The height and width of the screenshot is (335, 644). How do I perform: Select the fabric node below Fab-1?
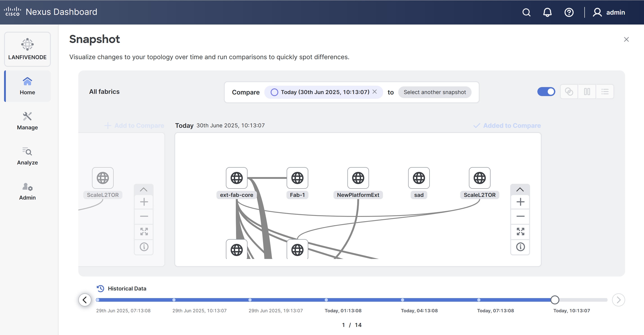click(297, 249)
